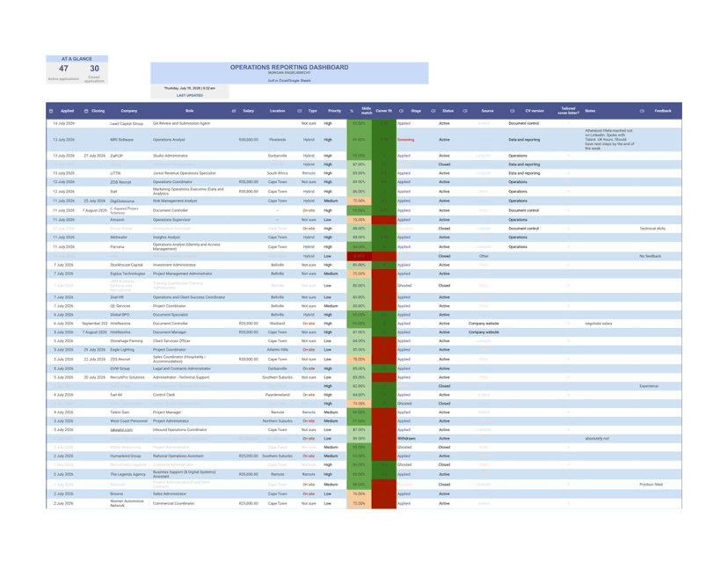The height and width of the screenshot is (562, 728).
Task: Select the Priority column header
Action: 334,111
